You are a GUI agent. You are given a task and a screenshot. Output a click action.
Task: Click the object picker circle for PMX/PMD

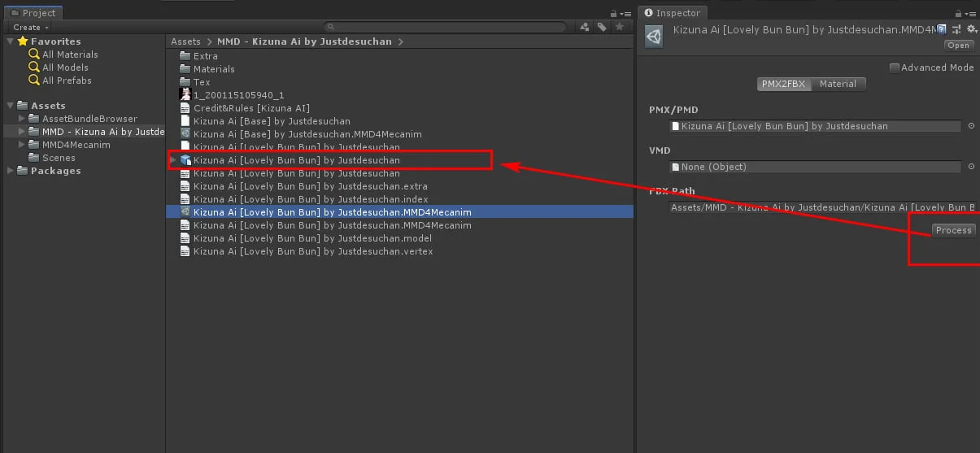click(971, 126)
